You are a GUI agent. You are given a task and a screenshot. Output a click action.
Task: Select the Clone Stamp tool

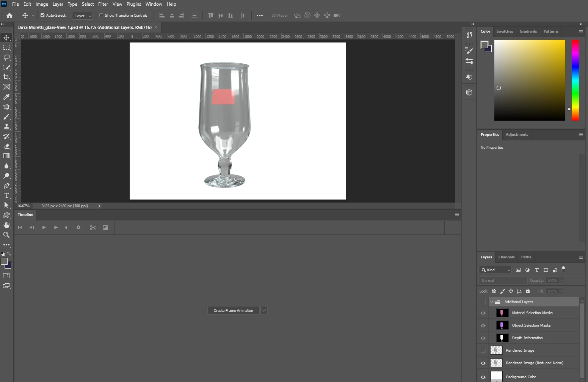6,126
